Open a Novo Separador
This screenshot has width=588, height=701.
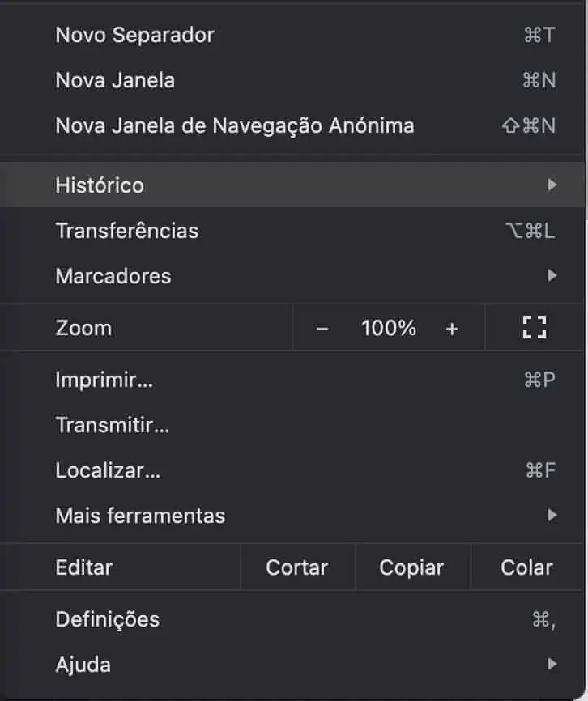pyautogui.click(x=135, y=35)
